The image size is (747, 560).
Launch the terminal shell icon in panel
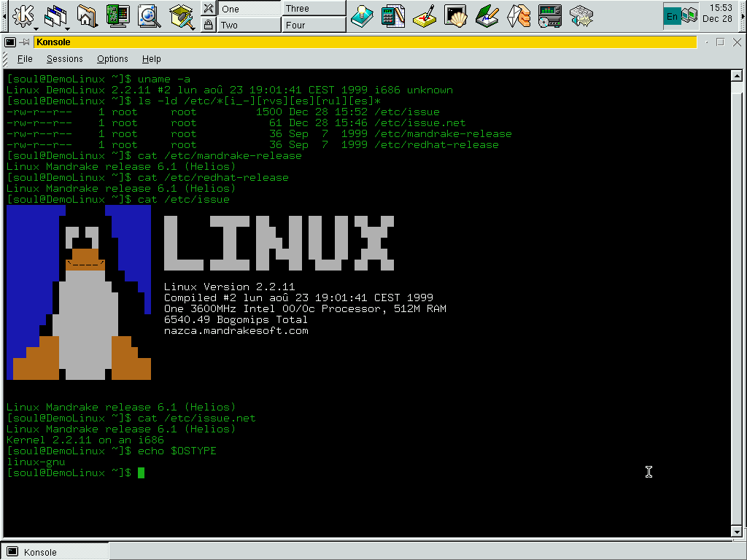(x=455, y=16)
